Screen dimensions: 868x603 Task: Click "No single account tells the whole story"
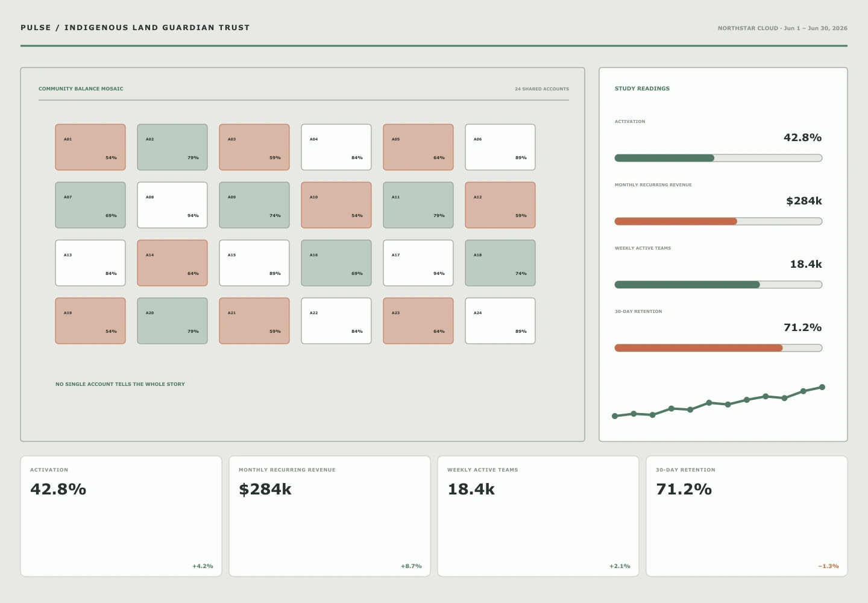(x=120, y=384)
